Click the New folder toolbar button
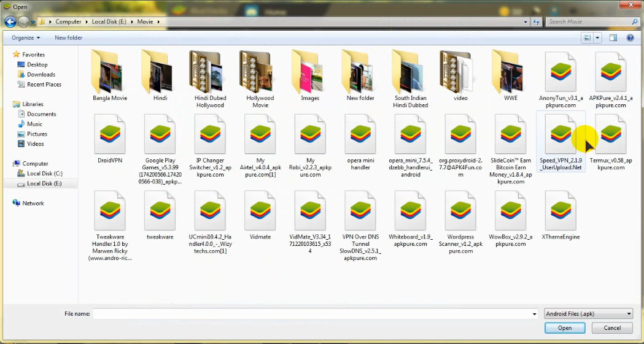The height and width of the screenshot is (344, 644). [68, 38]
